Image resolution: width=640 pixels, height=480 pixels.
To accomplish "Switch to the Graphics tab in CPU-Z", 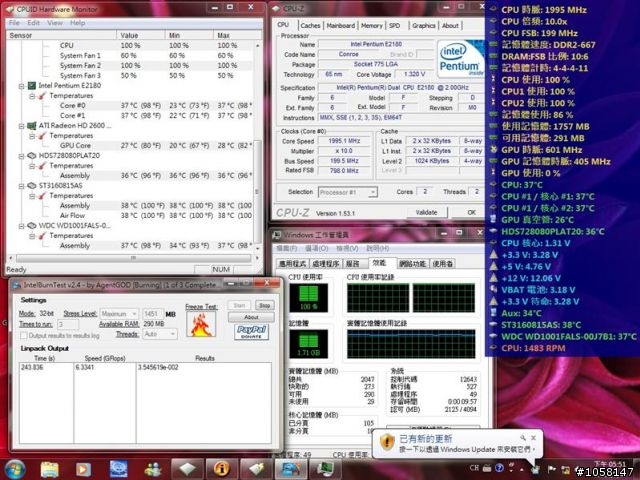I will coord(424,26).
